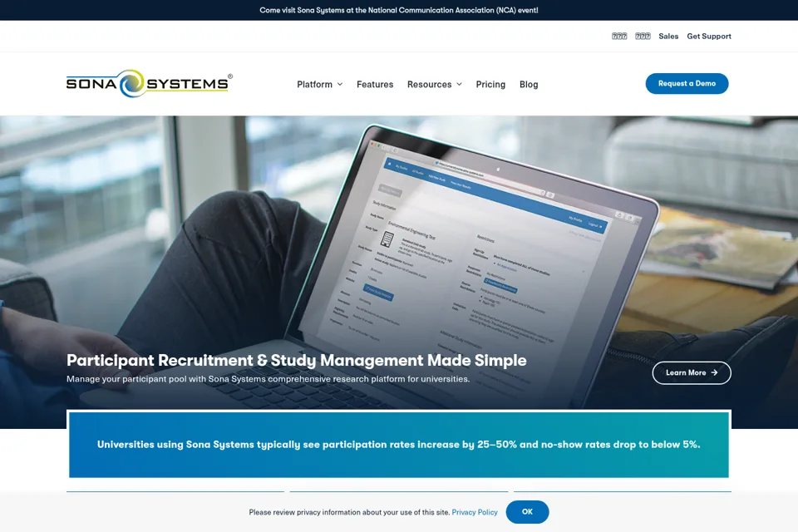
Task: Click the participation rates statistic banner
Action: pos(399,445)
